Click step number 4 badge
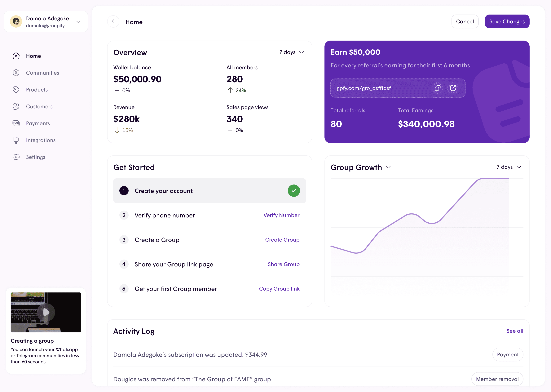Screen dimensions: 551x392 click(x=124, y=264)
